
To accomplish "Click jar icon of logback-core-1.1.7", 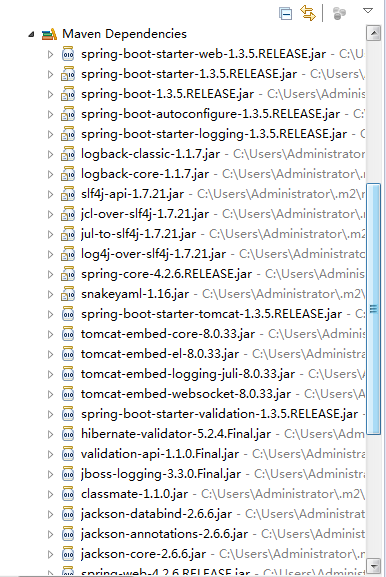I will click(68, 173).
